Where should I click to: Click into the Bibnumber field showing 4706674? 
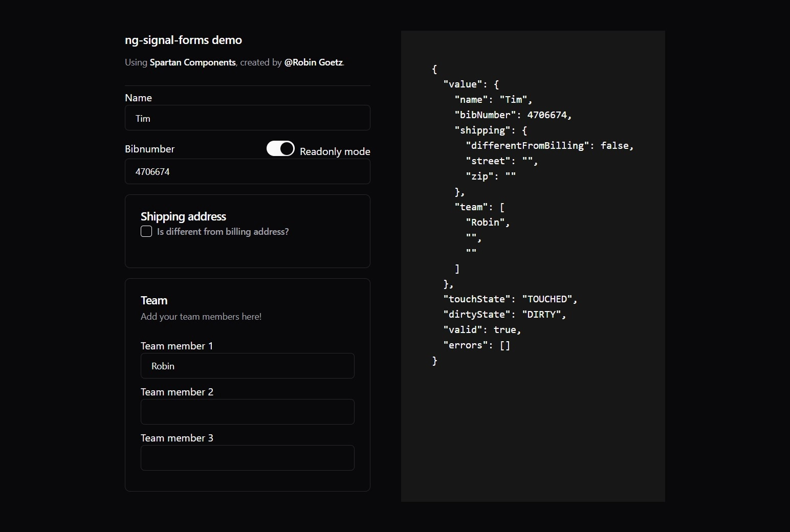click(248, 171)
